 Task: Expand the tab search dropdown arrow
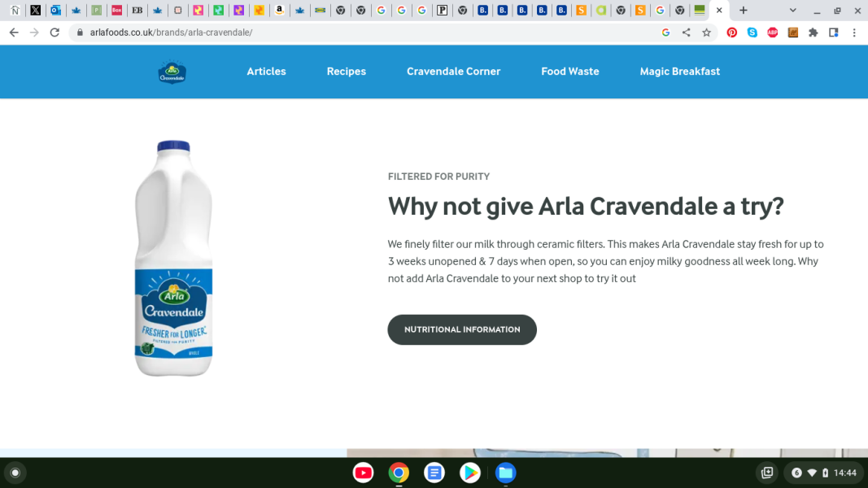[x=792, y=10]
